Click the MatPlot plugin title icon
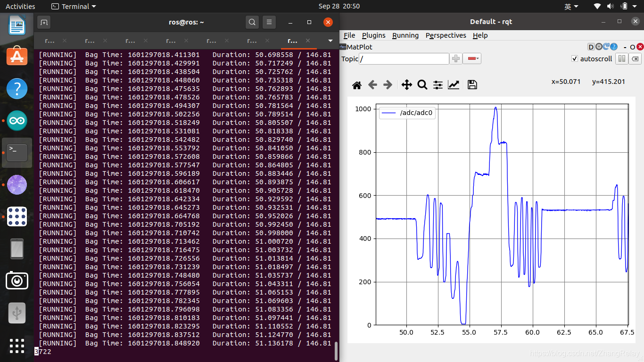The width and height of the screenshot is (644, 362). tap(343, 47)
